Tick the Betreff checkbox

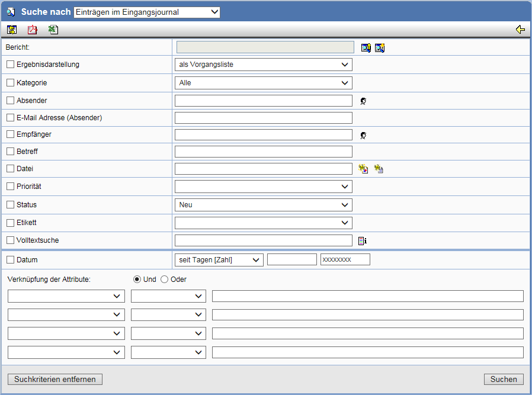[x=11, y=151]
